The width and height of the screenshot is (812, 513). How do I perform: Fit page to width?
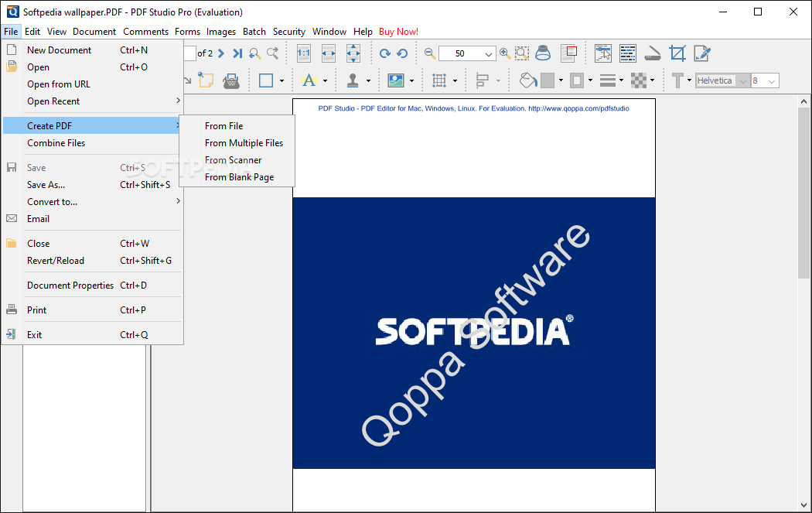point(329,53)
